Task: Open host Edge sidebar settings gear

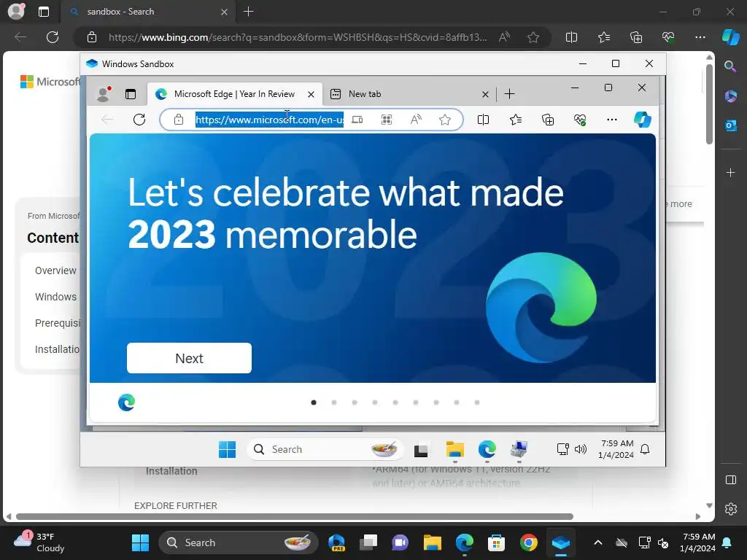Action: click(730, 508)
